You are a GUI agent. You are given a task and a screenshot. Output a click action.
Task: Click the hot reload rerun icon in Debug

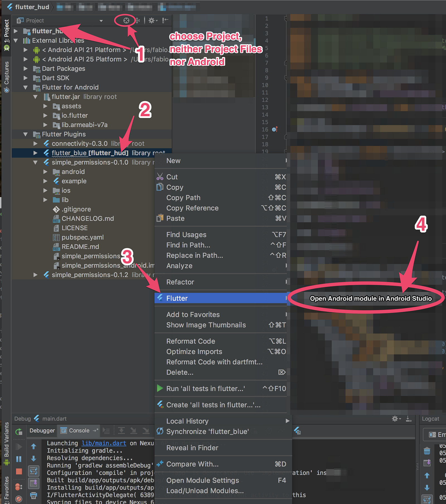(x=19, y=432)
